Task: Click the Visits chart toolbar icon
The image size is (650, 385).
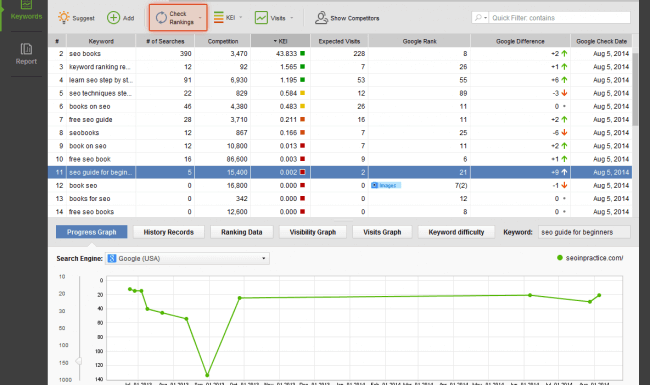Action: coord(261,18)
